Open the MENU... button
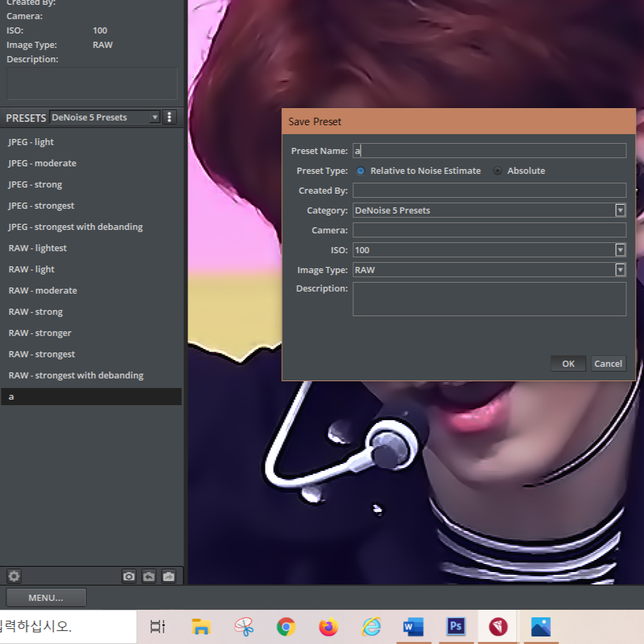This screenshot has width=644, height=644. (46, 597)
